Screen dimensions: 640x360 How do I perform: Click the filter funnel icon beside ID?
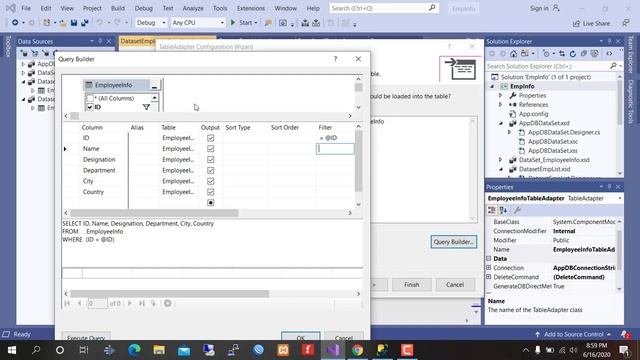tap(146, 107)
